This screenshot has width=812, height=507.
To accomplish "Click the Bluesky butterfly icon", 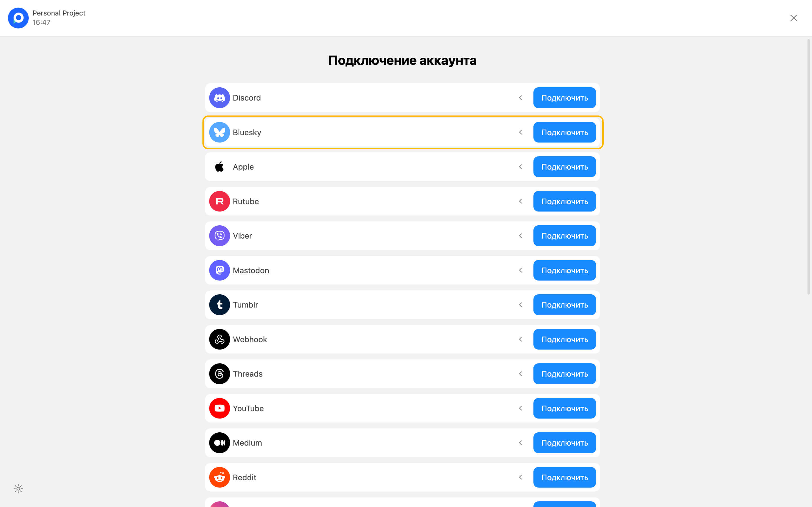I will coord(219,132).
